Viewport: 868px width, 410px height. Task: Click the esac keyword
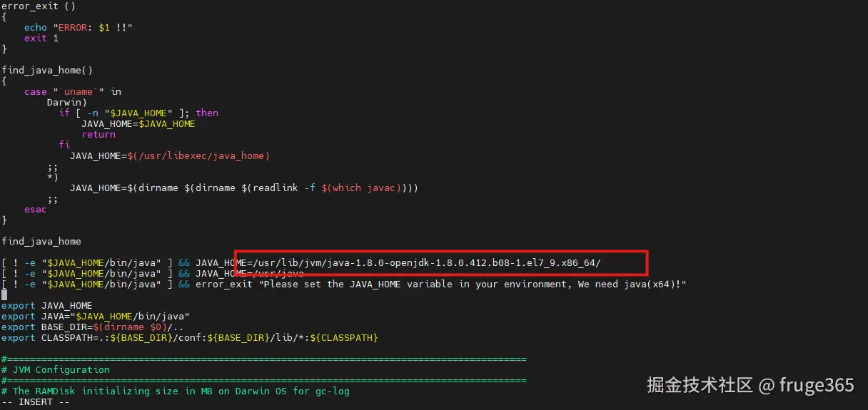36,209
